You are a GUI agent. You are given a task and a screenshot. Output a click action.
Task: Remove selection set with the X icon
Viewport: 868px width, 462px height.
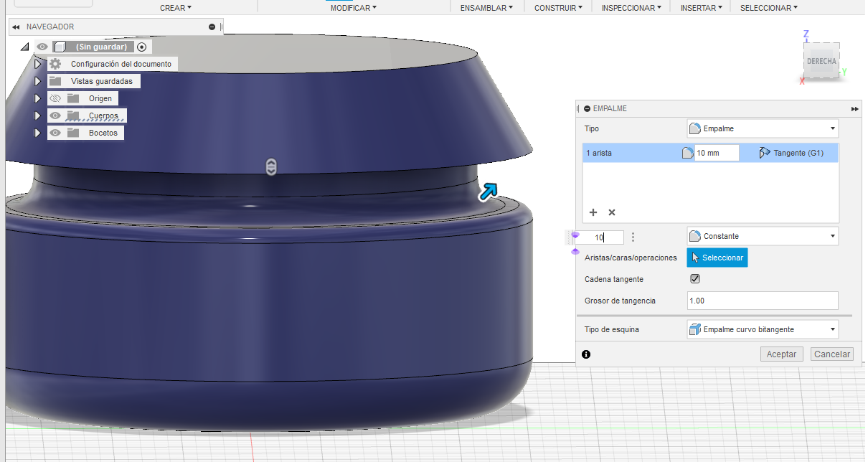pos(612,212)
